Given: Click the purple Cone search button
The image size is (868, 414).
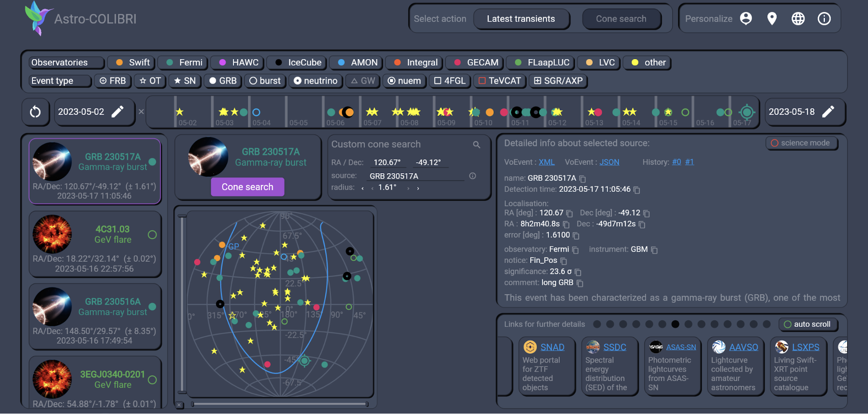Looking at the screenshot, I should click(248, 187).
